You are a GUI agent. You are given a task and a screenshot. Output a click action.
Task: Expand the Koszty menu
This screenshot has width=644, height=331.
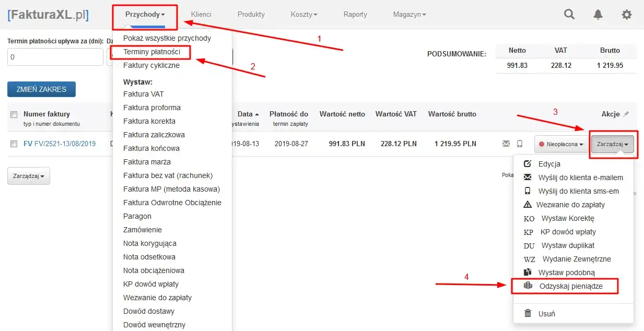coord(303,15)
